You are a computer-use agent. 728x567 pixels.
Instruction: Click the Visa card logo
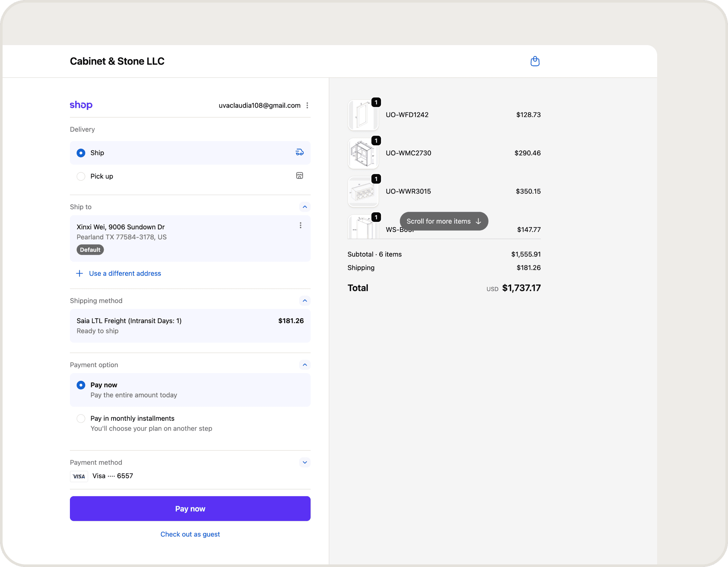[79, 476]
